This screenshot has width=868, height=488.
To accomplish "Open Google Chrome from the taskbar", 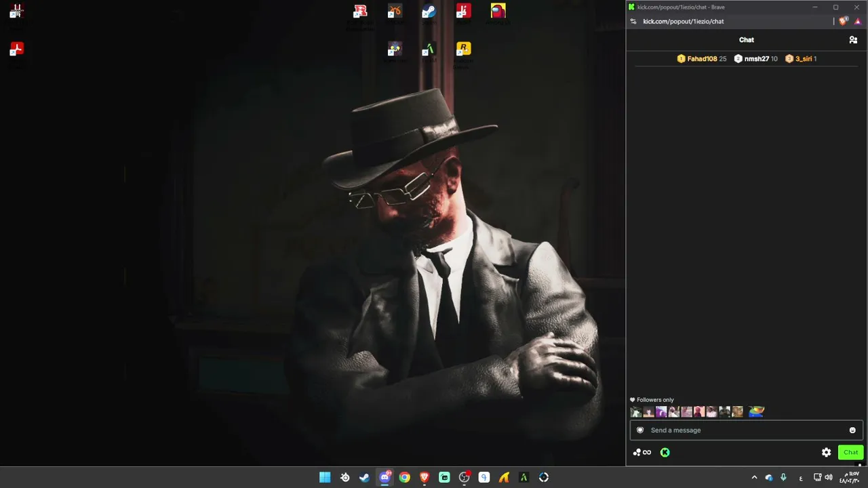I will pyautogui.click(x=404, y=477).
